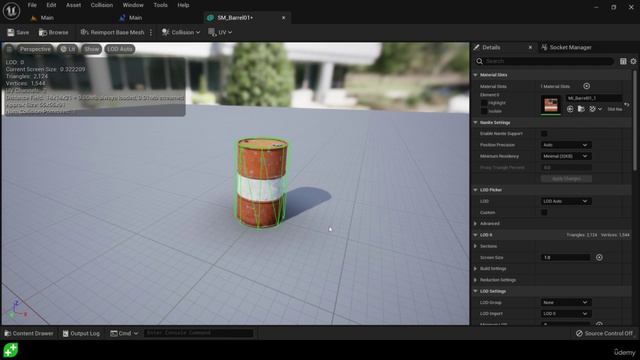Image resolution: width=640 pixels, height=360 pixels.
Task: Open the Asset menu
Action: click(x=73, y=5)
